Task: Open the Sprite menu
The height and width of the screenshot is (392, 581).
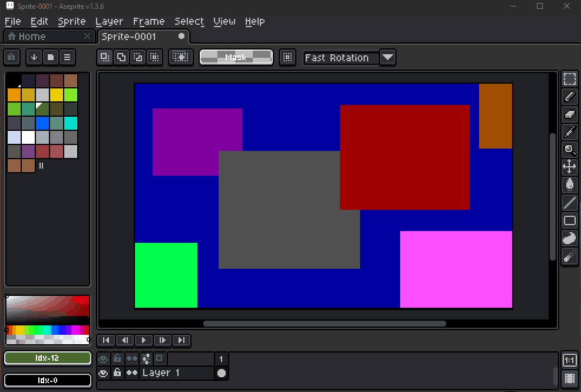Action: point(72,21)
